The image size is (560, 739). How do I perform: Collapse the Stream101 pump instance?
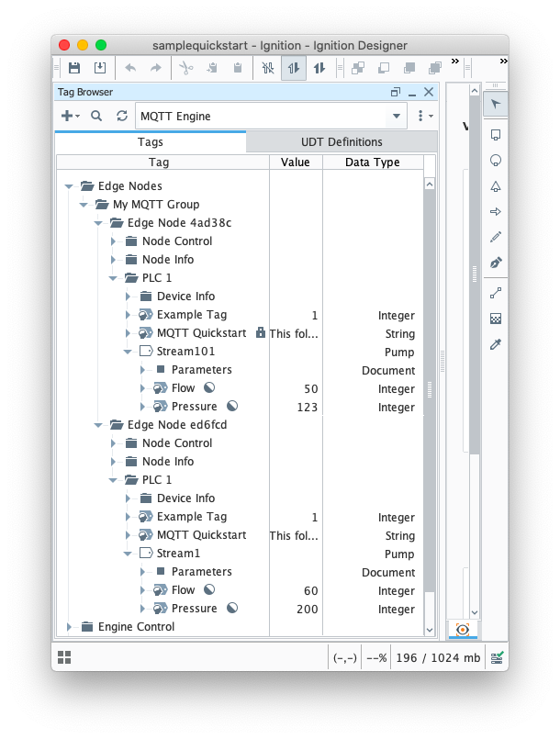pyautogui.click(x=128, y=352)
